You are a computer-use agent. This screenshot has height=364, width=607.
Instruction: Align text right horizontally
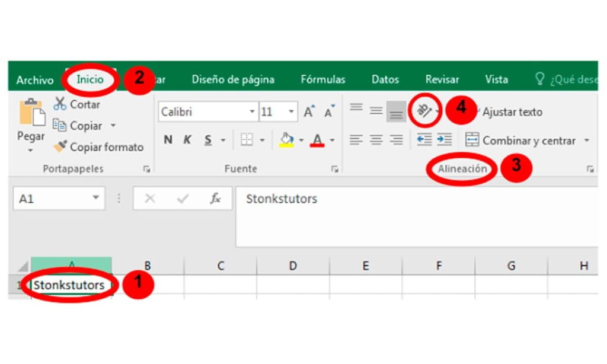coord(396,140)
